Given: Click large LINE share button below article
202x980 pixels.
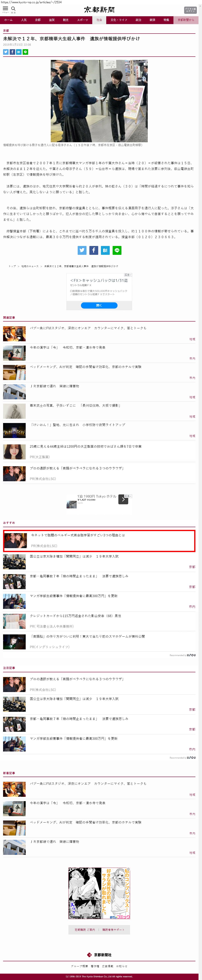Looking at the screenshot, I should (x=117, y=250).
